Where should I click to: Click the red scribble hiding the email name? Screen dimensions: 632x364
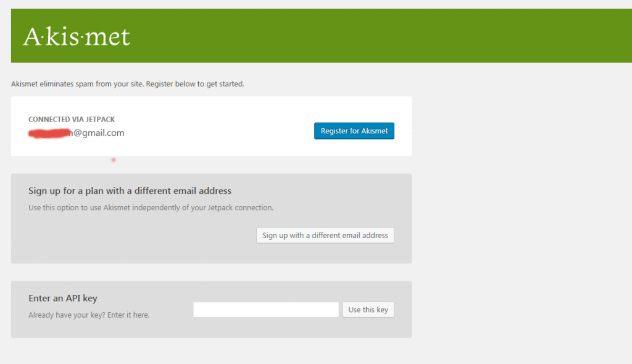coord(51,133)
